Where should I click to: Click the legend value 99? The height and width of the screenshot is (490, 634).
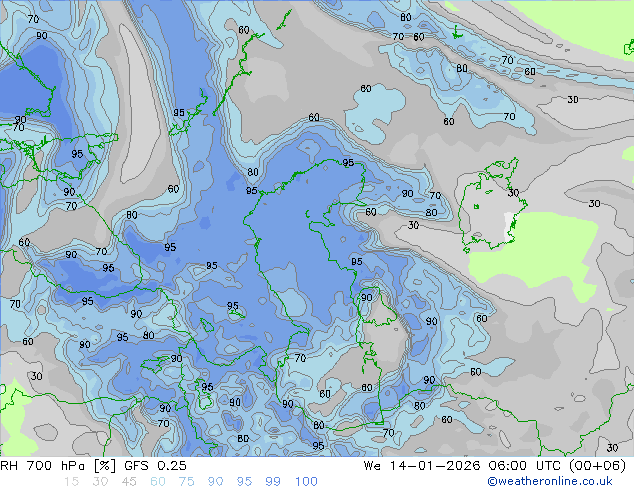click(x=273, y=482)
